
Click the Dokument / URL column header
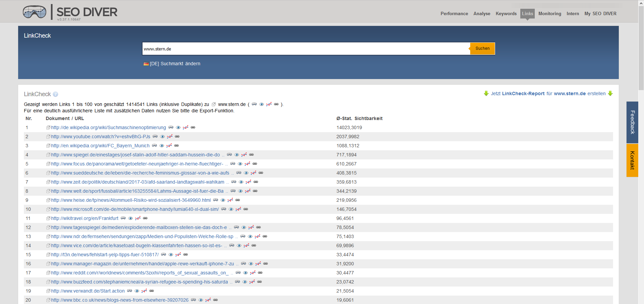click(x=65, y=118)
